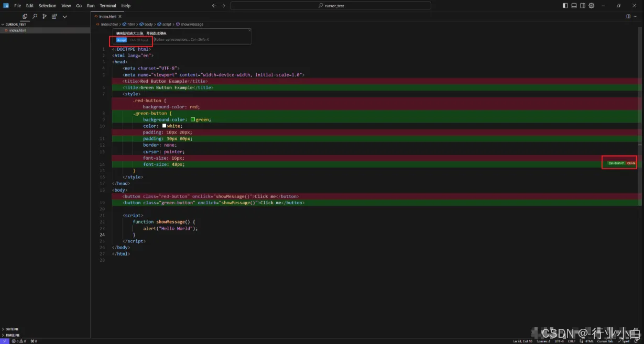Toggle the primary sidebar layout icon
Screen dimensions: 644x344
click(565, 6)
